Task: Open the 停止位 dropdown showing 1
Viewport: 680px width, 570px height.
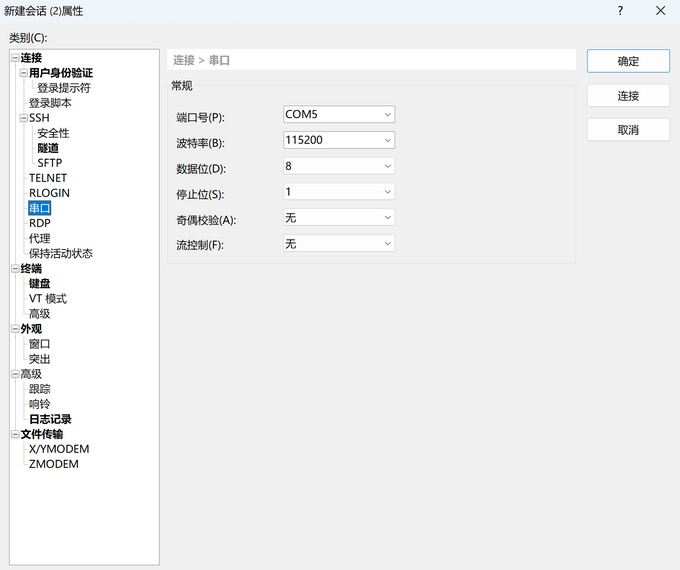Action: (339, 192)
